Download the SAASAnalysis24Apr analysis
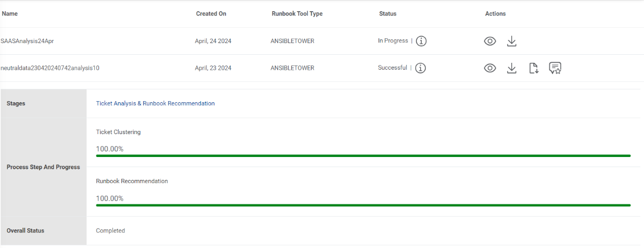 click(x=512, y=41)
